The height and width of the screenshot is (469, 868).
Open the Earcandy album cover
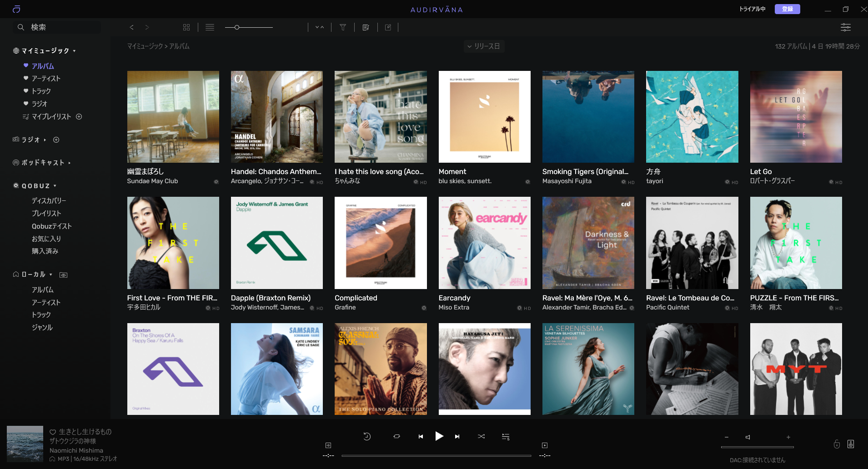(x=484, y=243)
